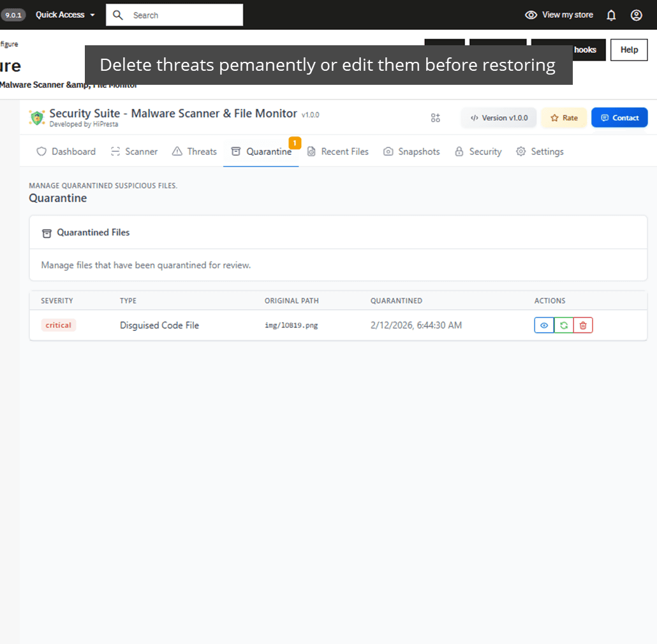This screenshot has height=644, width=657.
Task: Select the Disguised Code File type cell
Action: [x=159, y=325]
